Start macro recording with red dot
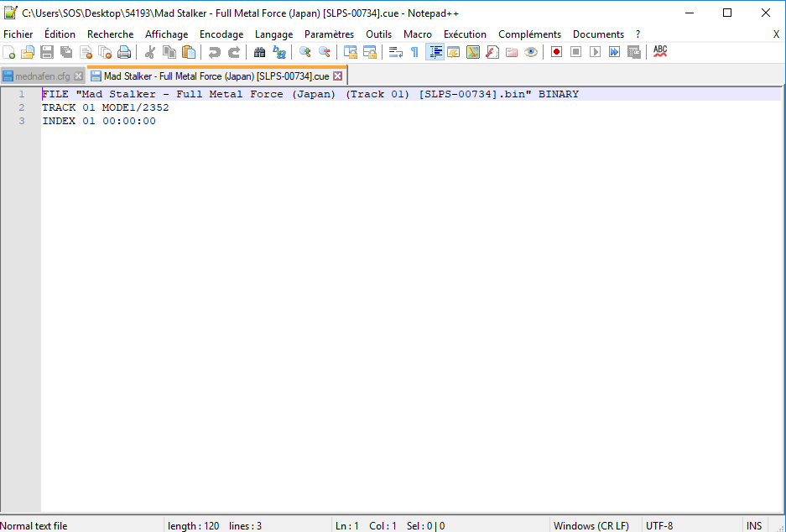786x532 pixels. [x=556, y=52]
